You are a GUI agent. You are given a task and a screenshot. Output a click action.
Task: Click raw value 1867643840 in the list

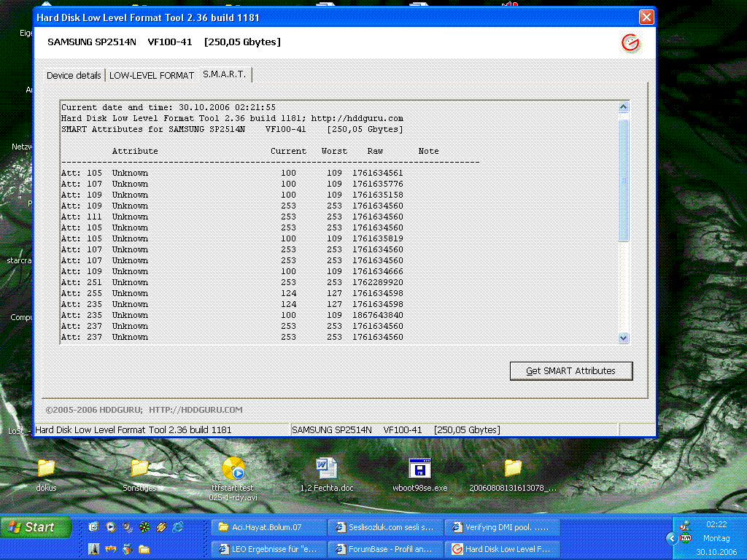[378, 315]
